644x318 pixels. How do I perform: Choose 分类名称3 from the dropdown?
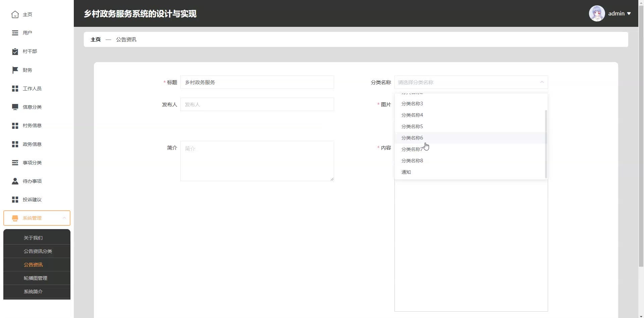(470, 104)
